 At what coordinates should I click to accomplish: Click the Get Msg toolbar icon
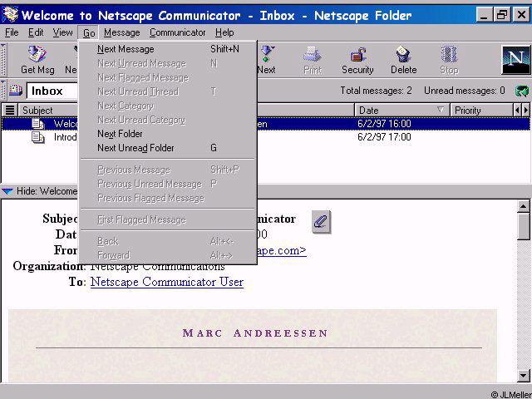[37, 54]
